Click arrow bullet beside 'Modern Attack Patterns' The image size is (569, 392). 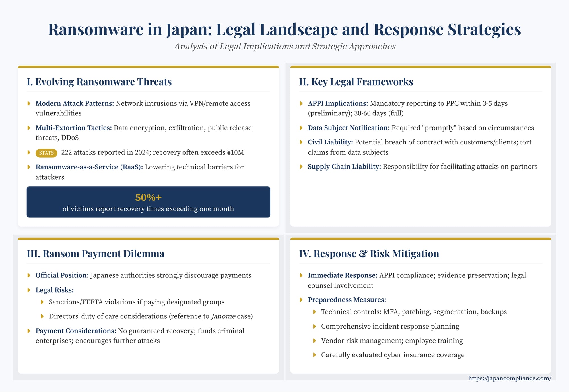pos(29,103)
